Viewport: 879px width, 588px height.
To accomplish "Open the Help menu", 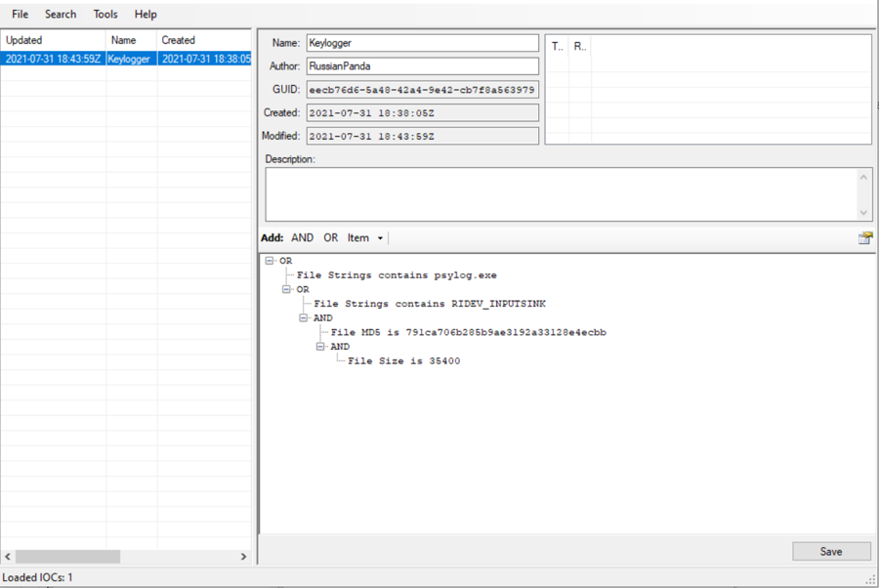I will click(x=146, y=15).
